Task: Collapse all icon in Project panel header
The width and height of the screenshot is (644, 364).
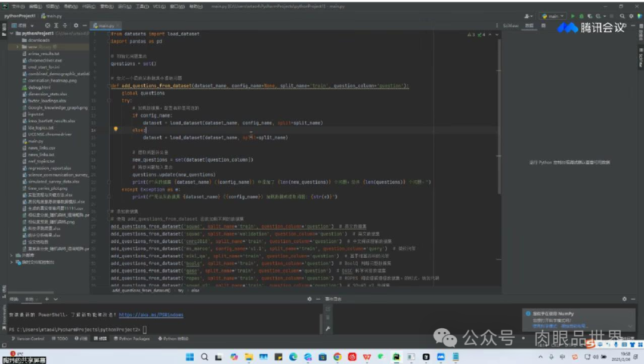Action: [x=65, y=26]
